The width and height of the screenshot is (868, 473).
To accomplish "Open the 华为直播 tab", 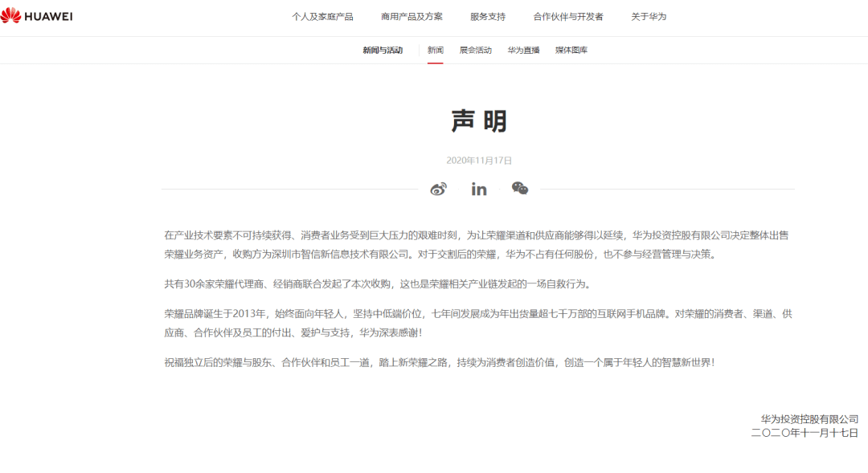I will [x=523, y=49].
